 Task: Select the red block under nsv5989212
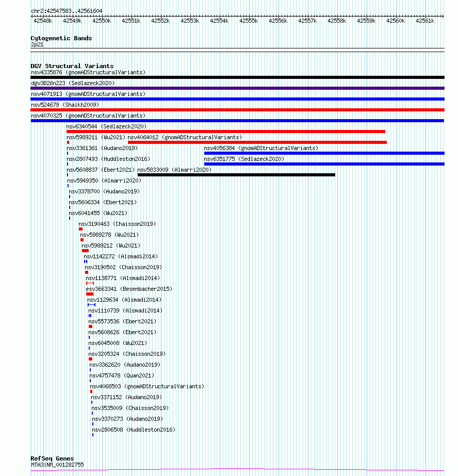click(x=85, y=251)
